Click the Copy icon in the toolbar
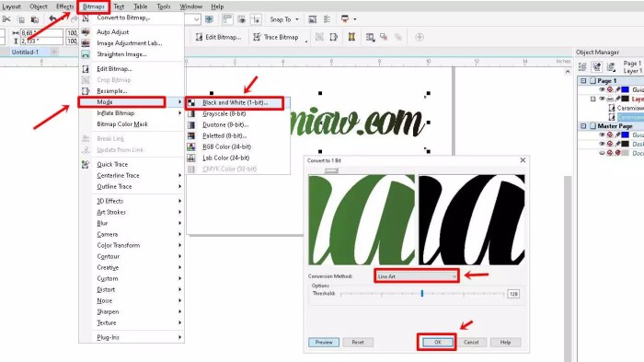The width and height of the screenshot is (644, 362). click(21, 19)
